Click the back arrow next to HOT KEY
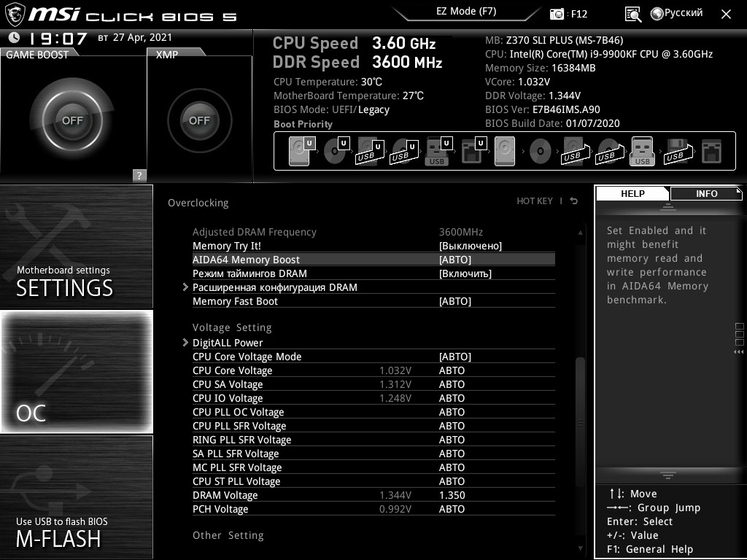747x560 pixels. pyautogui.click(x=574, y=201)
